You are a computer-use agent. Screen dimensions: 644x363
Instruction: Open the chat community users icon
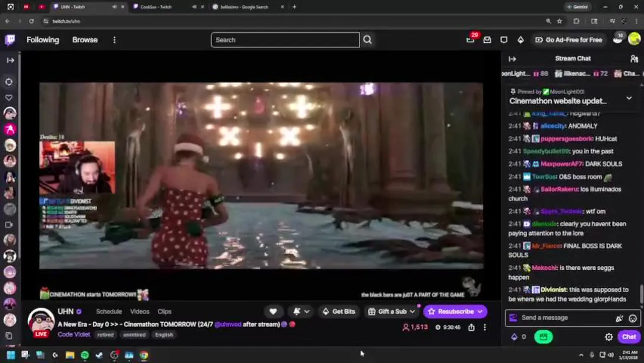point(634,59)
